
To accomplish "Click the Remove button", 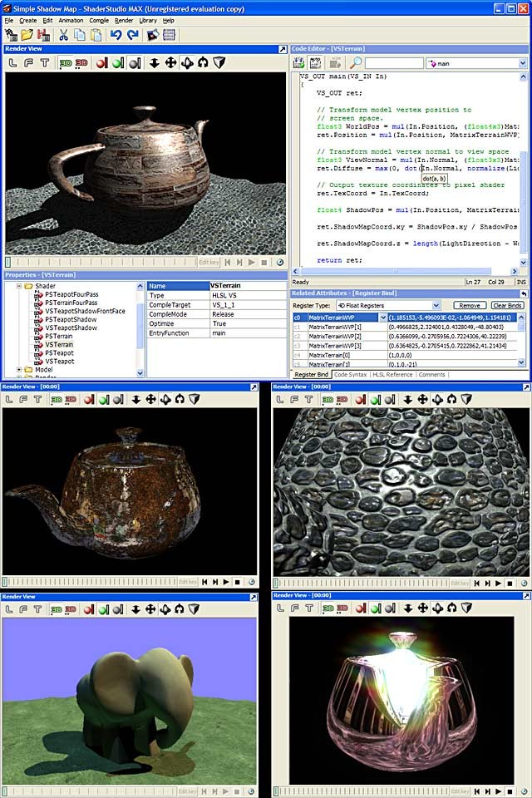I will point(470,305).
